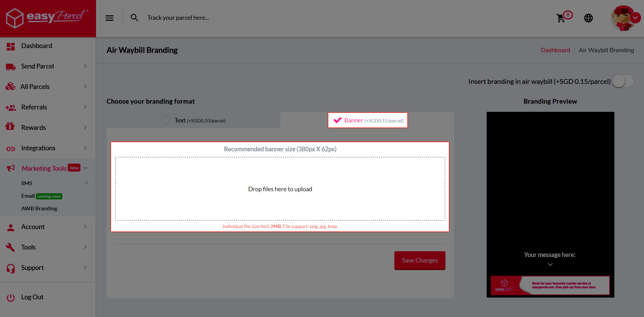Select the Text branding format radio
The width and height of the screenshot is (644, 317).
click(166, 120)
